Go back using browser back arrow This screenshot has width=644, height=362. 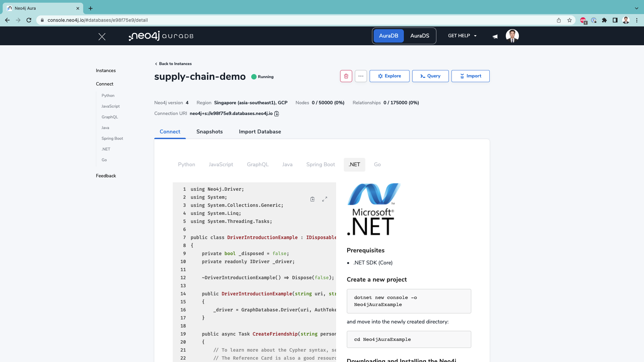click(x=7, y=20)
